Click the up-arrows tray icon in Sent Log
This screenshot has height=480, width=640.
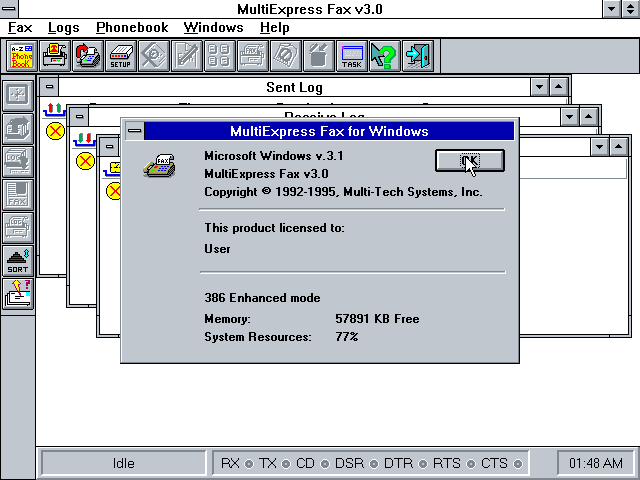54,110
